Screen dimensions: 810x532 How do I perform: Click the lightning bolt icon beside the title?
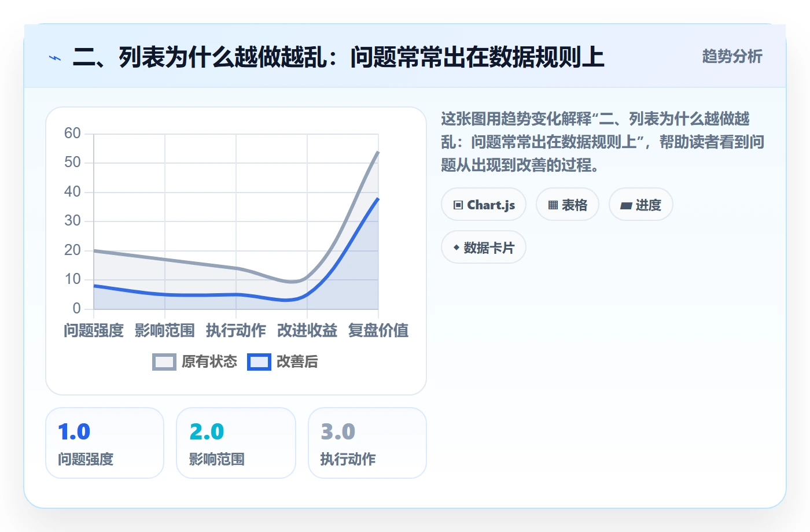pos(55,58)
